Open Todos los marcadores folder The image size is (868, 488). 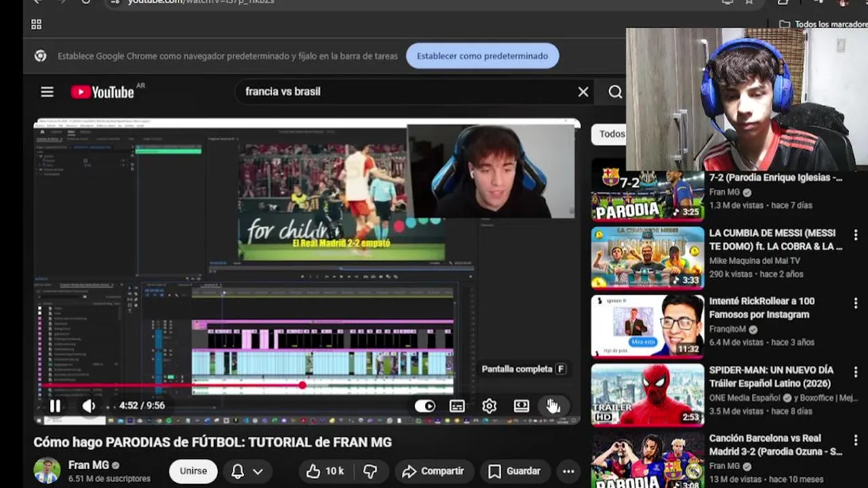pos(824,24)
